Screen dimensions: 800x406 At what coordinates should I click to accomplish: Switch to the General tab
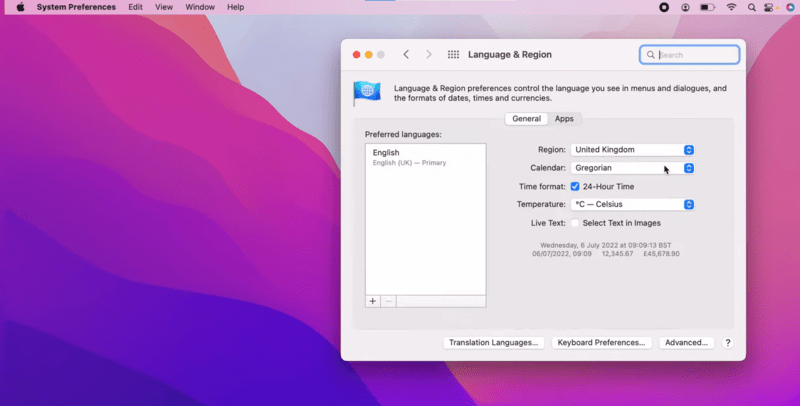[527, 119]
